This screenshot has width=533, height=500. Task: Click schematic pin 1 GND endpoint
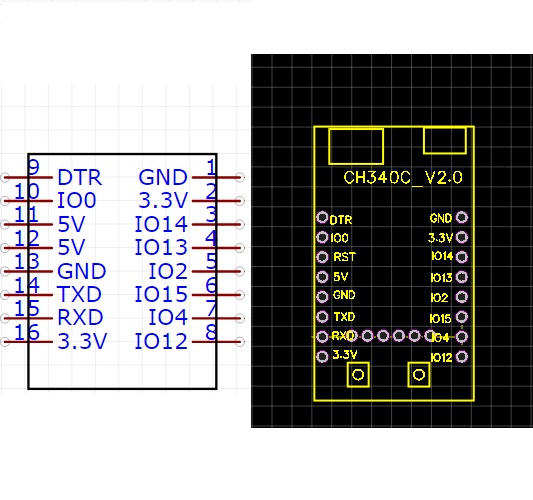click(240, 177)
